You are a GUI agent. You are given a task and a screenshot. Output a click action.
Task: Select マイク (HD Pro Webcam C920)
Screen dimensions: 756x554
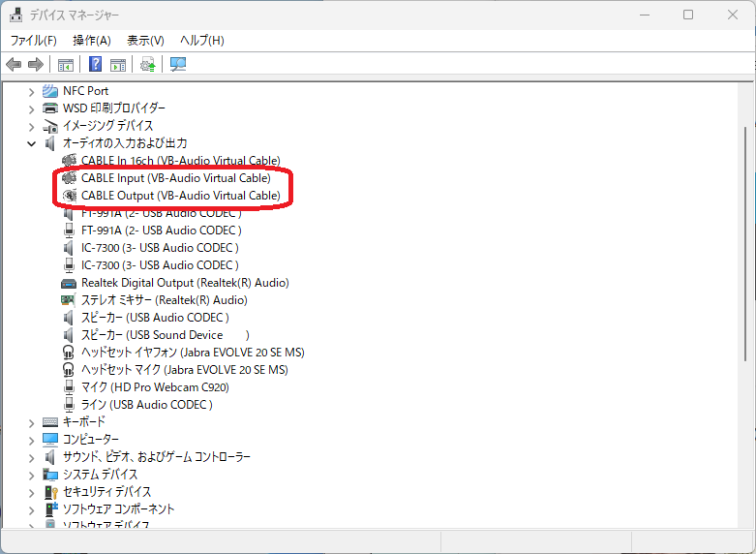155,387
